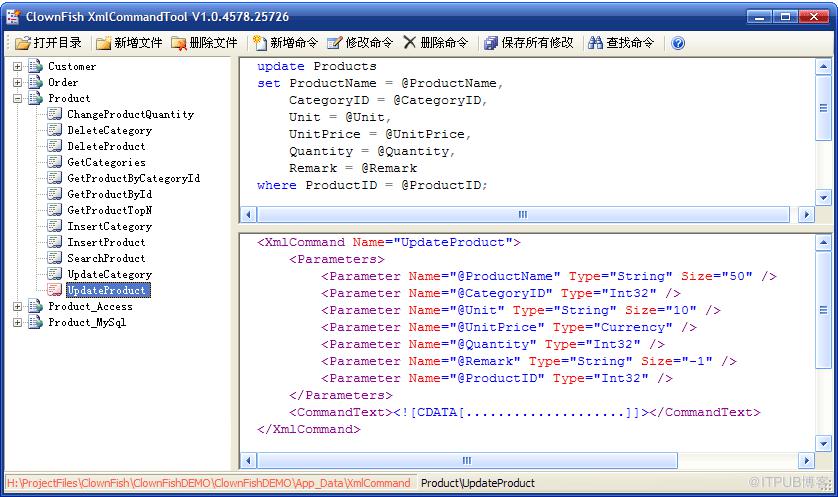Viewport: 838px width, 497px height.
Task: Click the XmlCommand Name="UpdateProduct" line
Action: 389,243
